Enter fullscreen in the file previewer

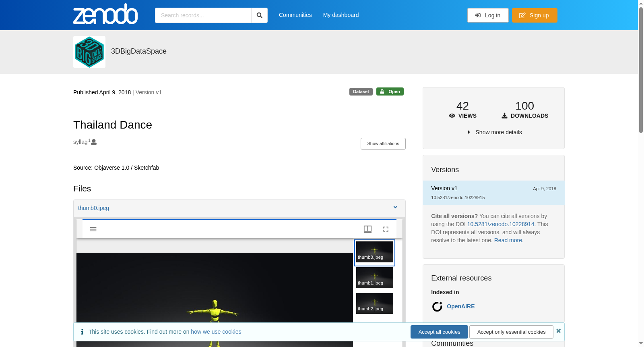[x=386, y=229]
